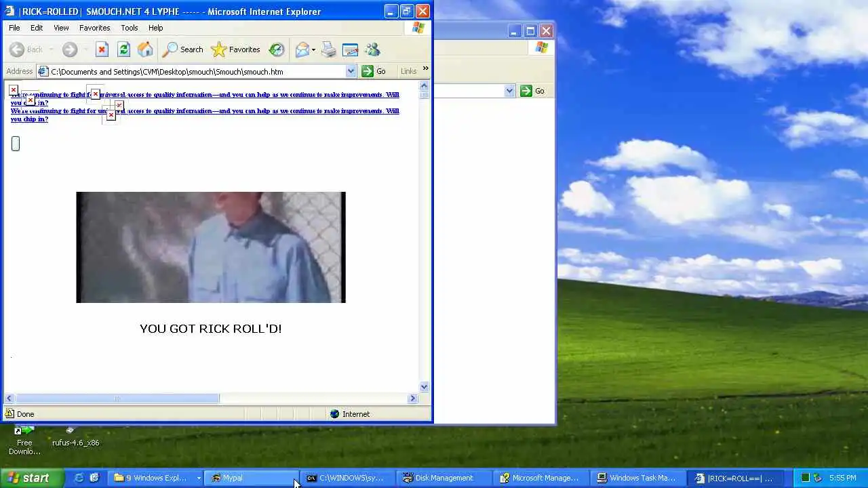Click the Done status bar text

pyautogui.click(x=25, y=414)
